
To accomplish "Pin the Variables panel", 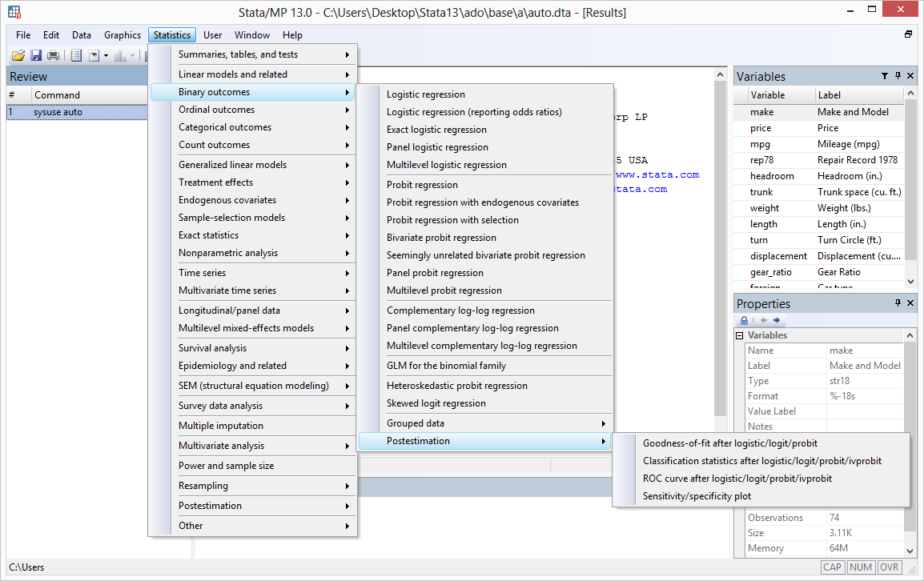I will 898,76.
